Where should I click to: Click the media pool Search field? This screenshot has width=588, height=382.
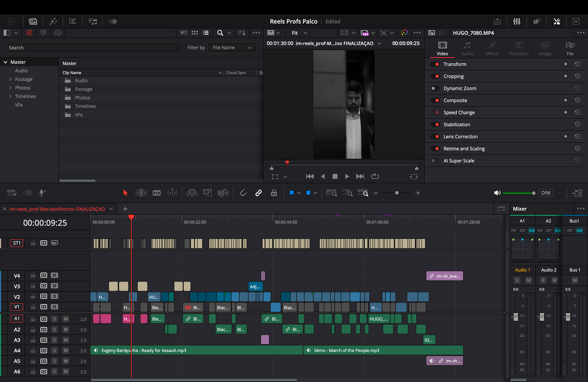(93, 47)
